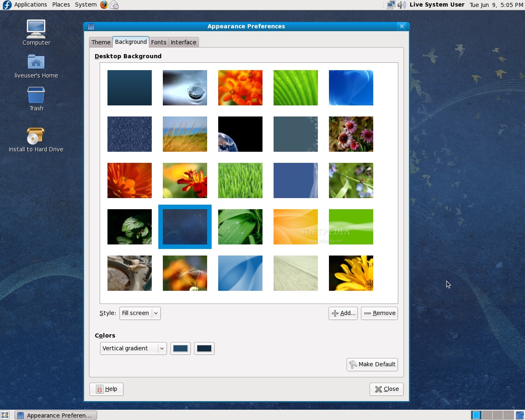Select the light blue abstract curves wallpaper

[240, 273]
